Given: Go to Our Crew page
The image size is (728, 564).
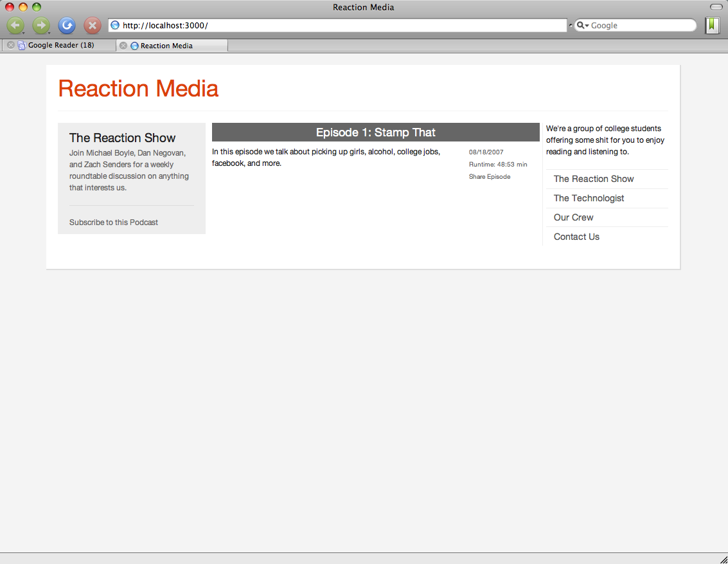Looking at the screenshot, I should pos(573,217).
